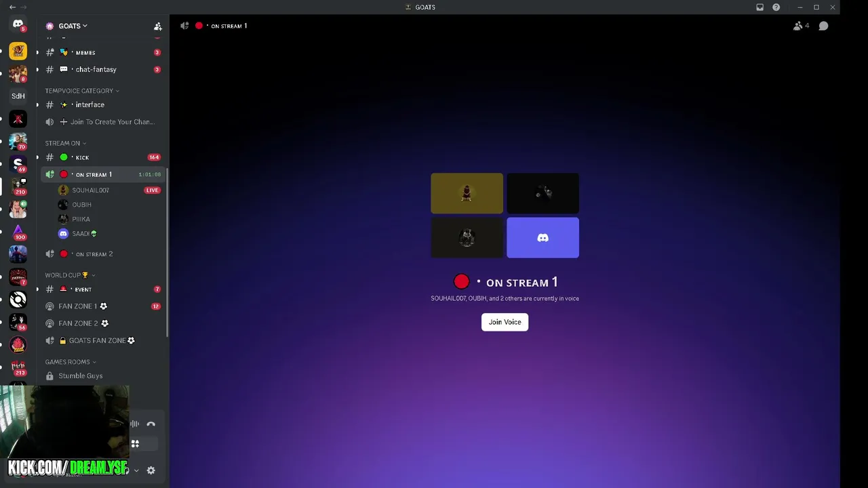Click the ON STREAM 1 title in header

[229, 26]
